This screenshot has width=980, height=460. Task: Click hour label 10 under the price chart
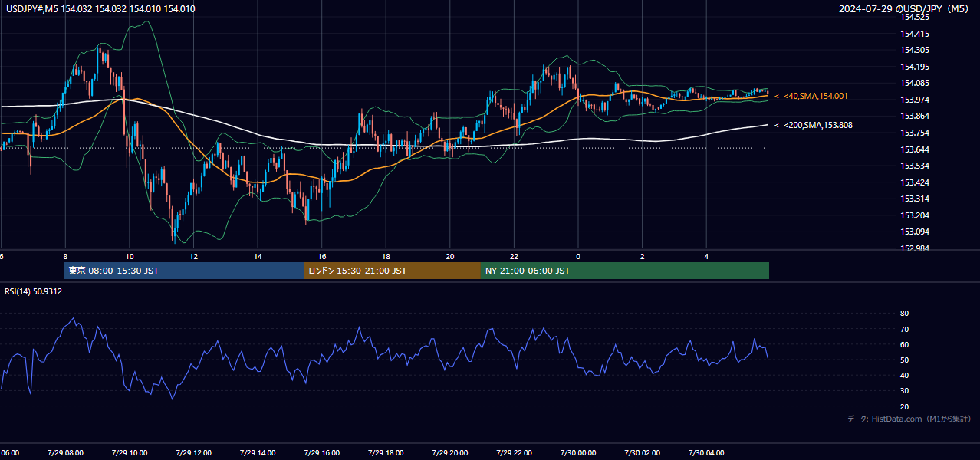tap(130, 257)
